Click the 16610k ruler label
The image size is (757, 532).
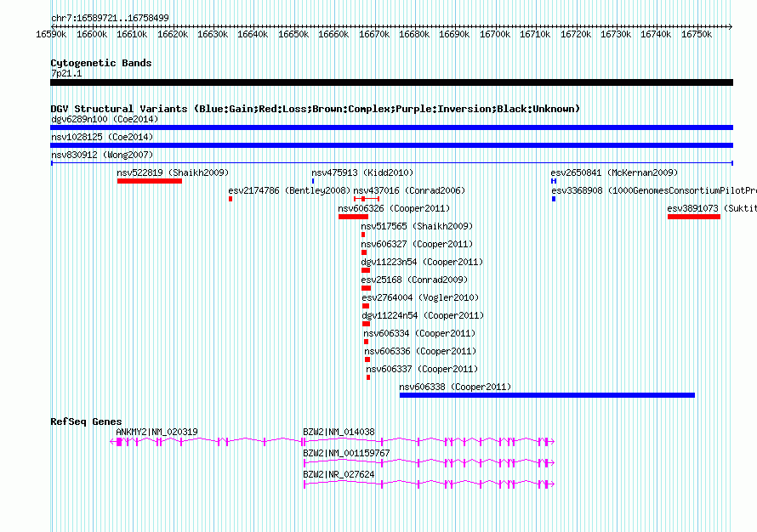(132, 34)
